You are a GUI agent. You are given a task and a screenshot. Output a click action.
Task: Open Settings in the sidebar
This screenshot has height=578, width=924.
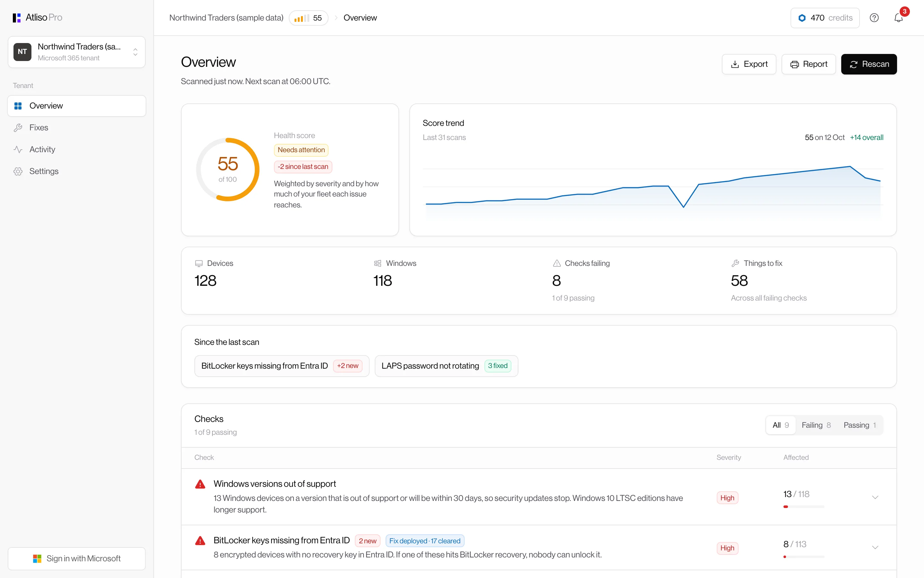point(77,171)
